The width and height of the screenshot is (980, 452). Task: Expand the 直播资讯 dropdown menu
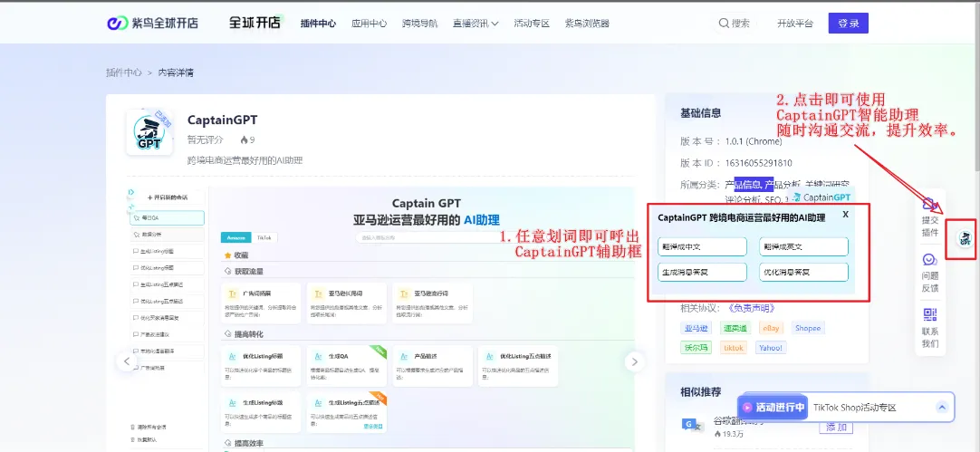coord(476,24)
